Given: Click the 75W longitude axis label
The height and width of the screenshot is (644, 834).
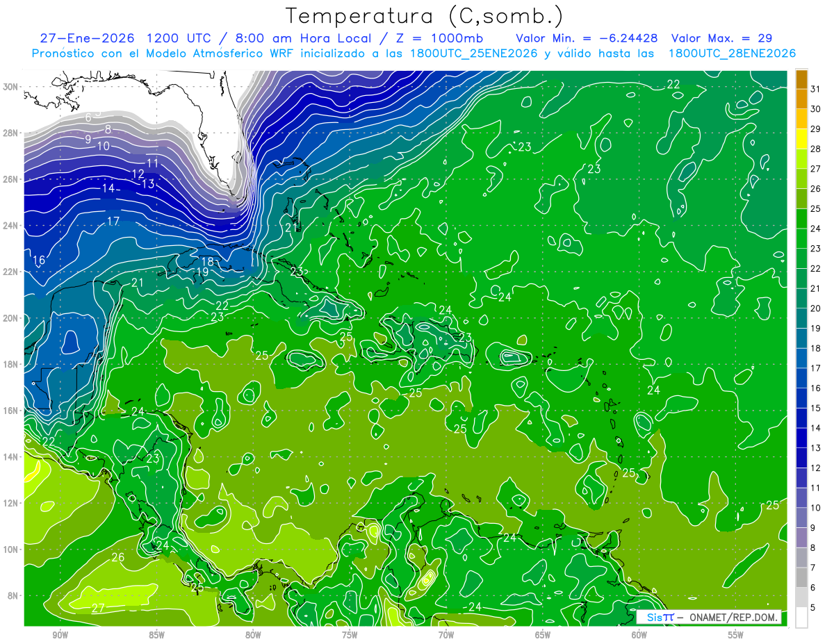Looking at the screenshot, I should pos(350,635).
